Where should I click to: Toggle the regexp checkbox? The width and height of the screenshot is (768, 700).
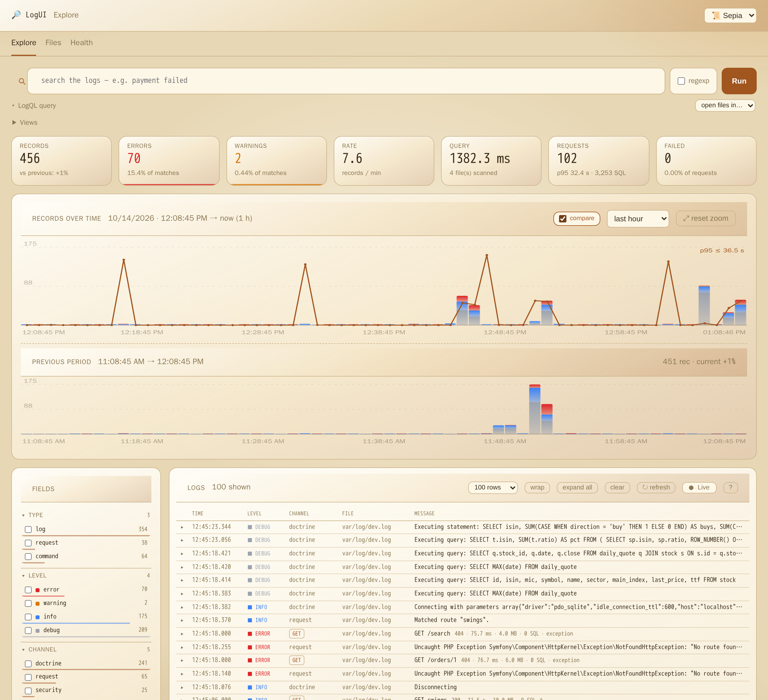(x=681, y=81)
